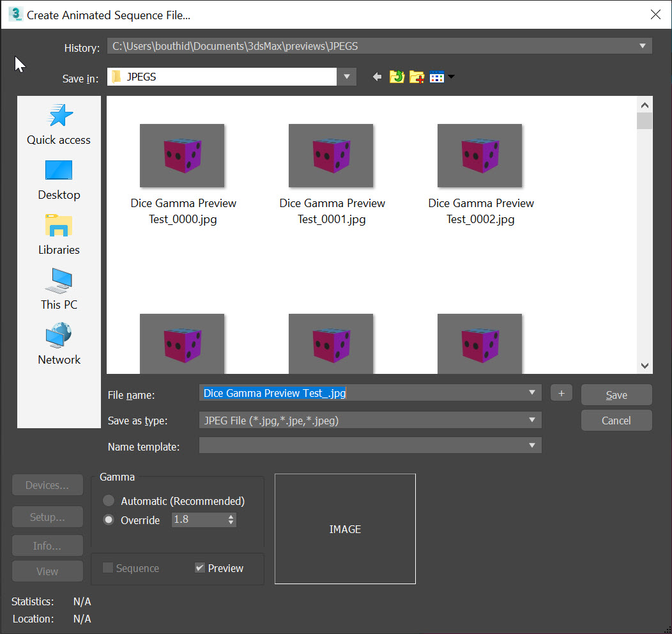Open the History path dropdown

point(643,45)
